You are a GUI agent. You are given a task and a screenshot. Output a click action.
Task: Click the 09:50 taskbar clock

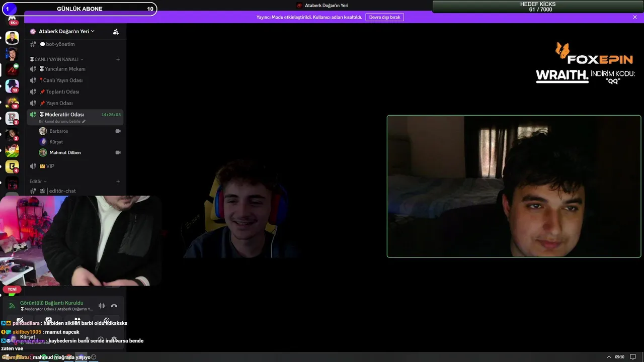point(619,357)
